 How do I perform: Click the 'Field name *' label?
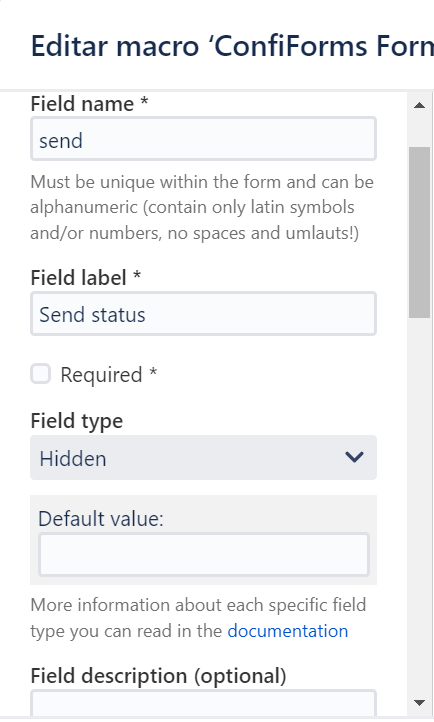[90, 104]
